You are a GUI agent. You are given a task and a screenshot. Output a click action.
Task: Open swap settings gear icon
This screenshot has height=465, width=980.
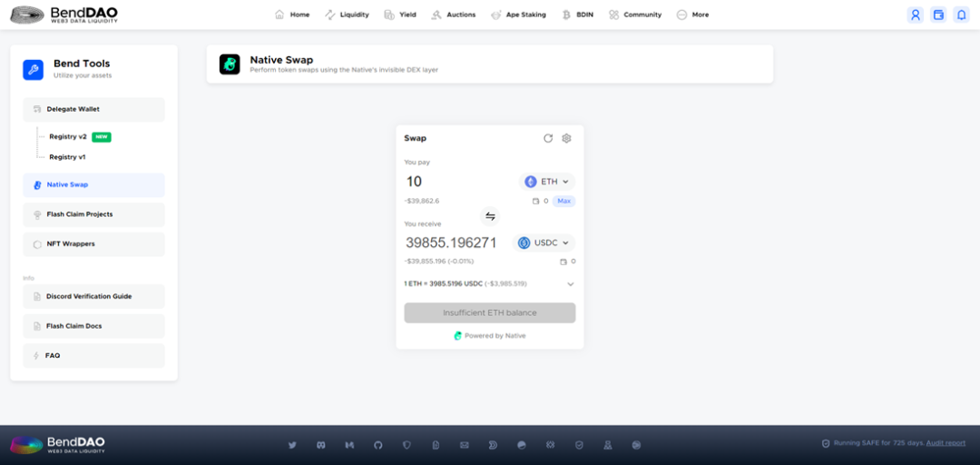pos(566,138)
